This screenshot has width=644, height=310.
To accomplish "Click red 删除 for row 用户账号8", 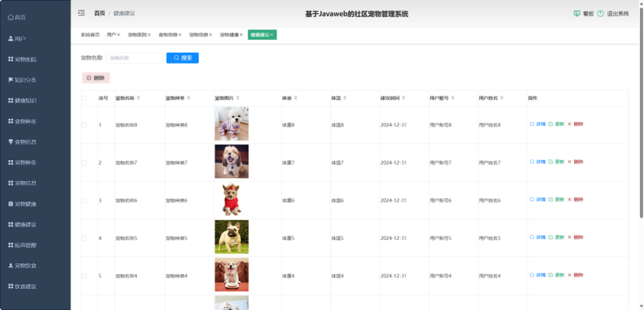I will tap(576, 124).
